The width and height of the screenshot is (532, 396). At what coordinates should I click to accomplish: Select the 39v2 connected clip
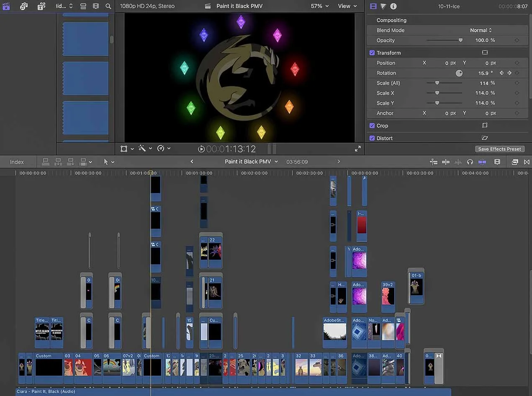[388, 296]
